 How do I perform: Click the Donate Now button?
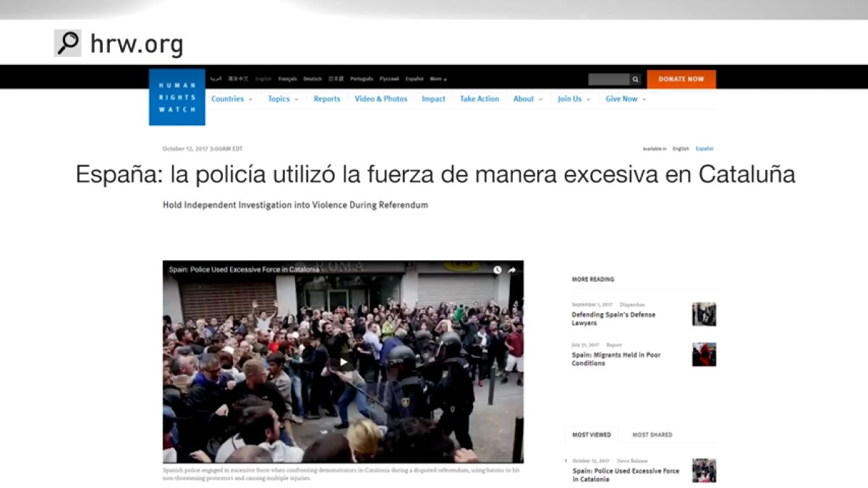pyautogui.click(x=681, y=80)
